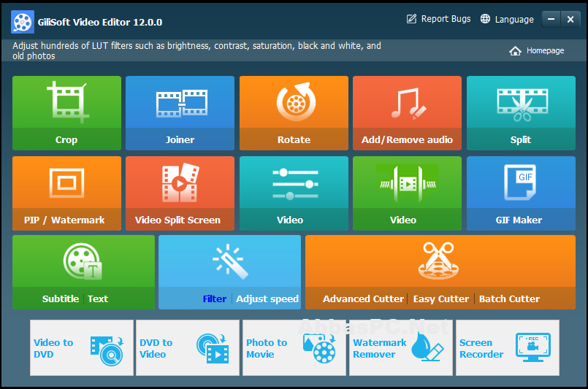Click the magic wand Filter icon
This screenshot has width=588, height=389.
[x=230, y=261]
